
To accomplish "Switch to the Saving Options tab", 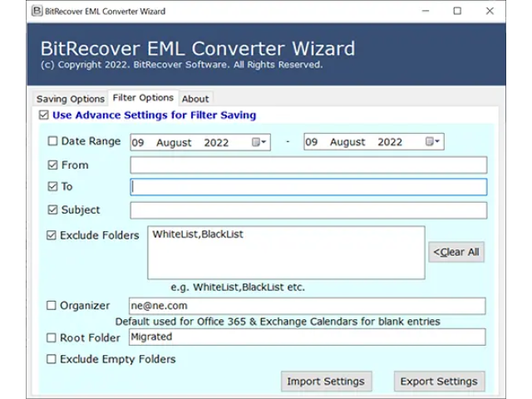I will coord(71,99).
